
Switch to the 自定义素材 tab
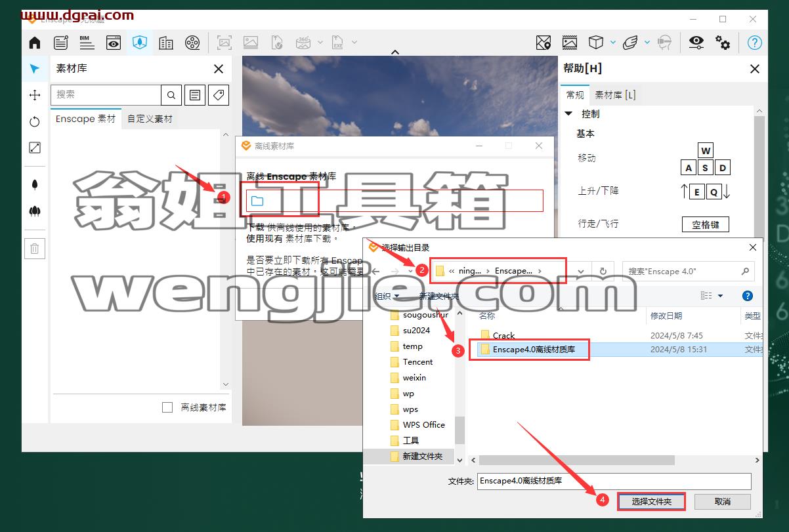tap(150, 119)
